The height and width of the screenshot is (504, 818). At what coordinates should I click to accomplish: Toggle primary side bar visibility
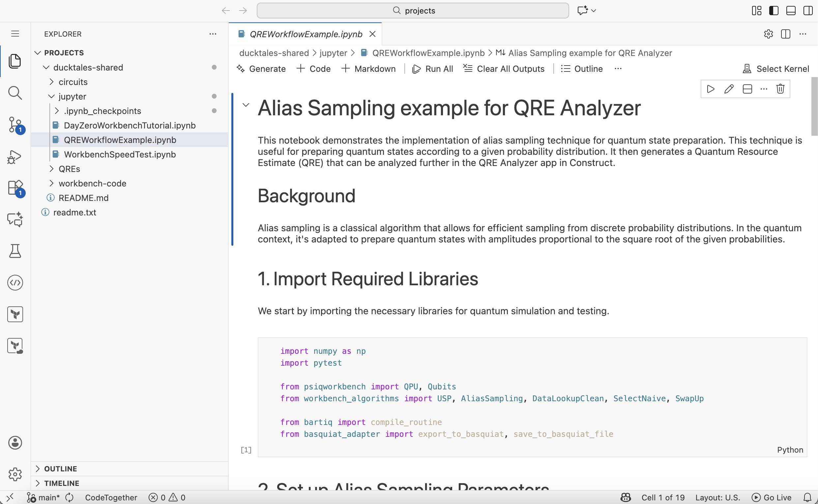click(x=774, y=11)
